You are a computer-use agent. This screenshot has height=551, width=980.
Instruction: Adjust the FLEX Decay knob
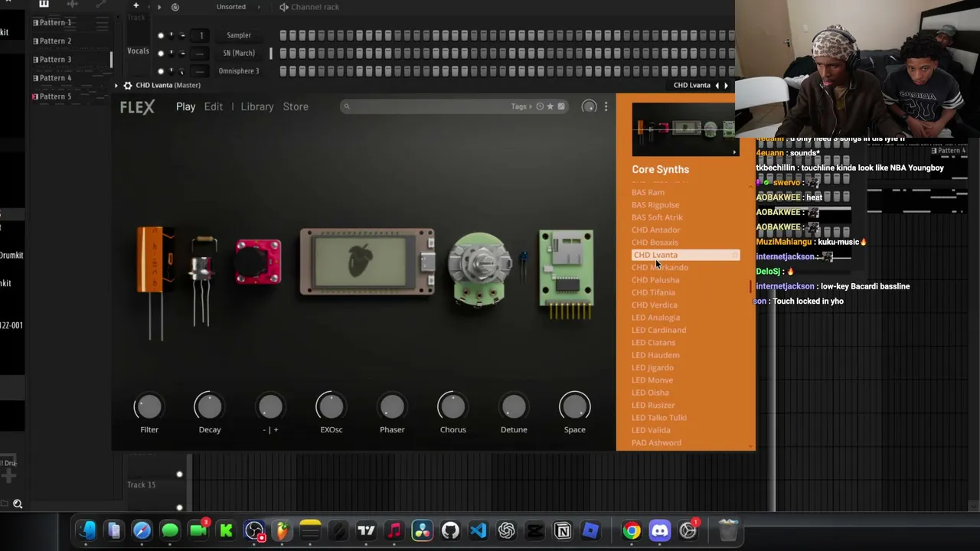tap(209, 407)
